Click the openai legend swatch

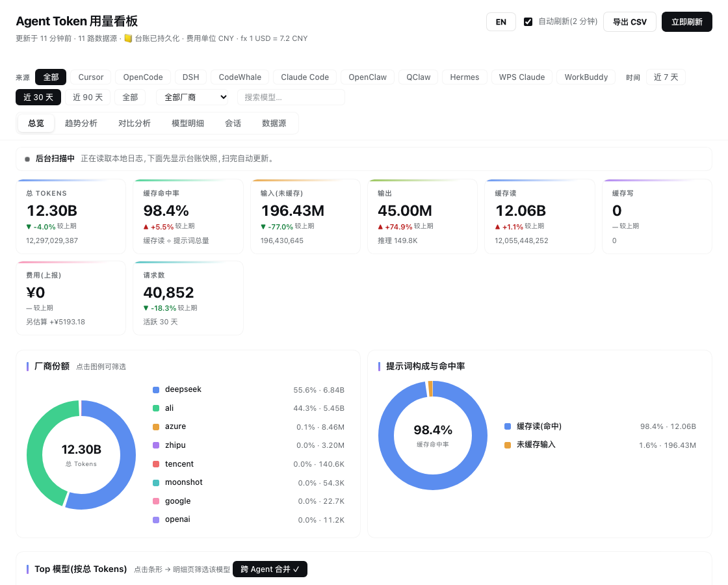pos(156,520)
